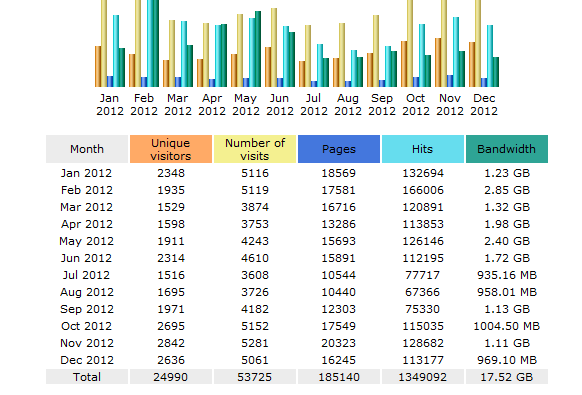
Task: Click total bandwidth 17.52 GB cell
Action: [507, 377]
